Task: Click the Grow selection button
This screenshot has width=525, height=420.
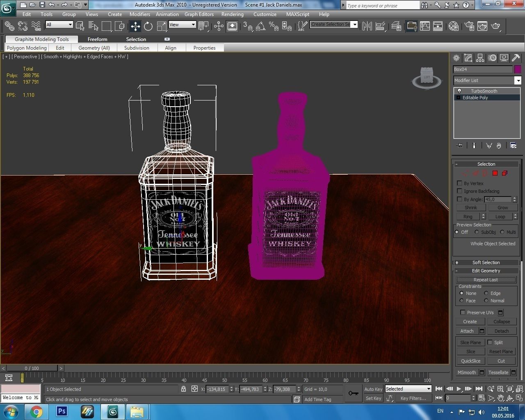Action: point(502,208)
